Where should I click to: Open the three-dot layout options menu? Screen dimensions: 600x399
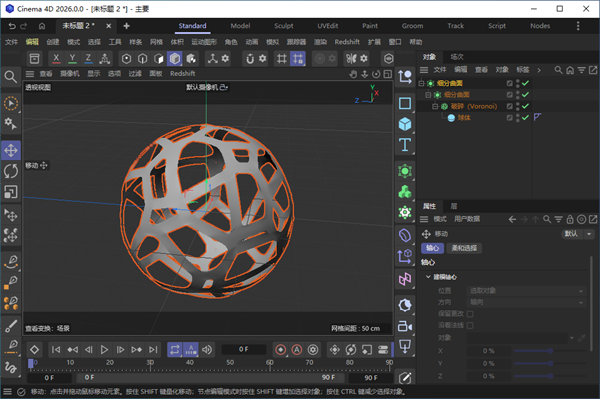coord(578,26)
